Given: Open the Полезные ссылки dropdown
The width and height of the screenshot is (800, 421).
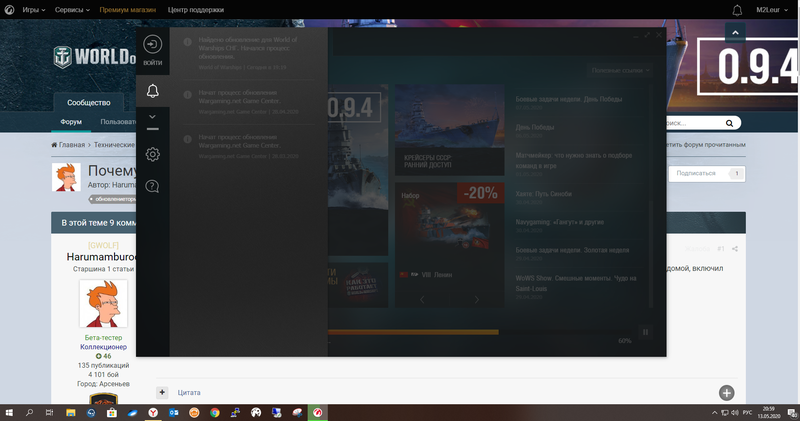Looking at the screenshot, I should coord(620,70).
